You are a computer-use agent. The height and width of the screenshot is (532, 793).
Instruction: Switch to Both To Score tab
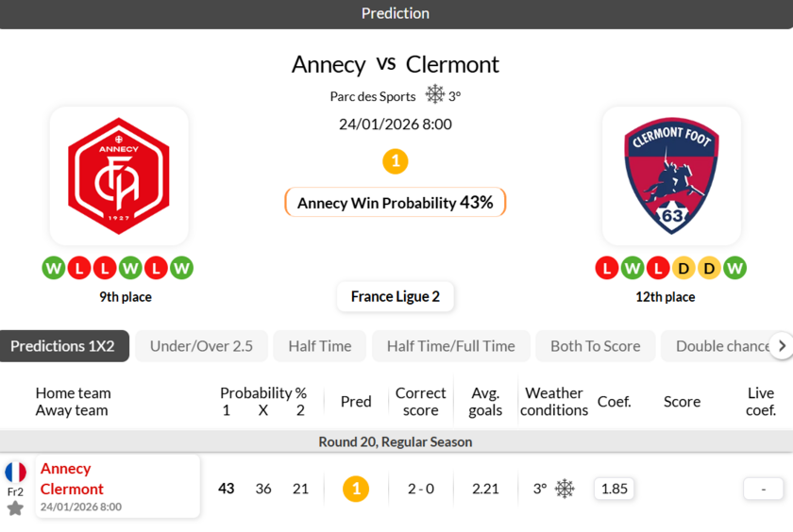pyautogui.click(x=595, y=346)
